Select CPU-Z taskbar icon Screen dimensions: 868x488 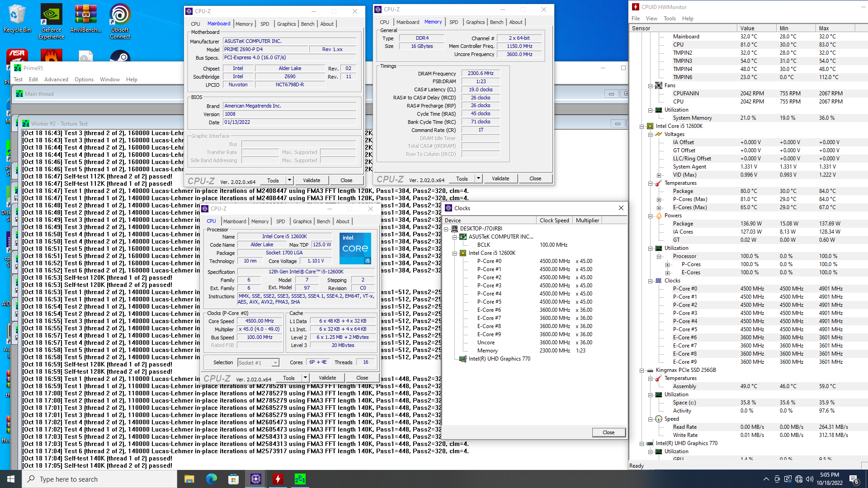click(255, 479)
